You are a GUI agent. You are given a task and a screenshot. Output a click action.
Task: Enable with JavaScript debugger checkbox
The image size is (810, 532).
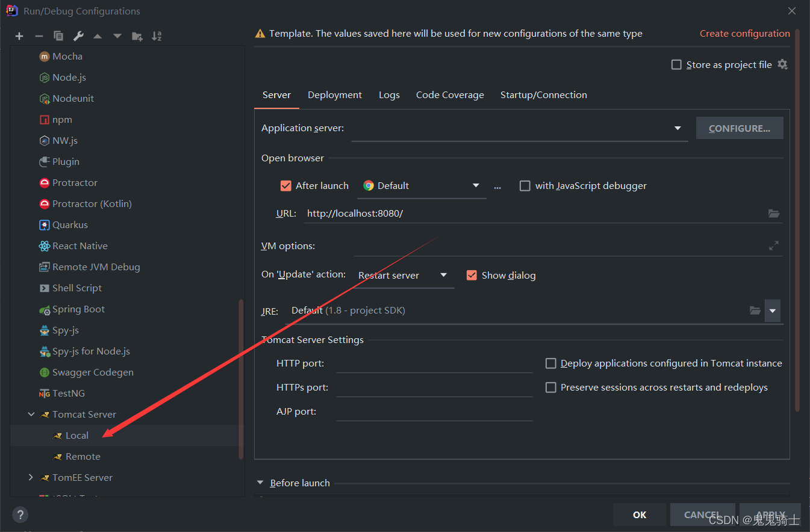(x=525, y=186)
